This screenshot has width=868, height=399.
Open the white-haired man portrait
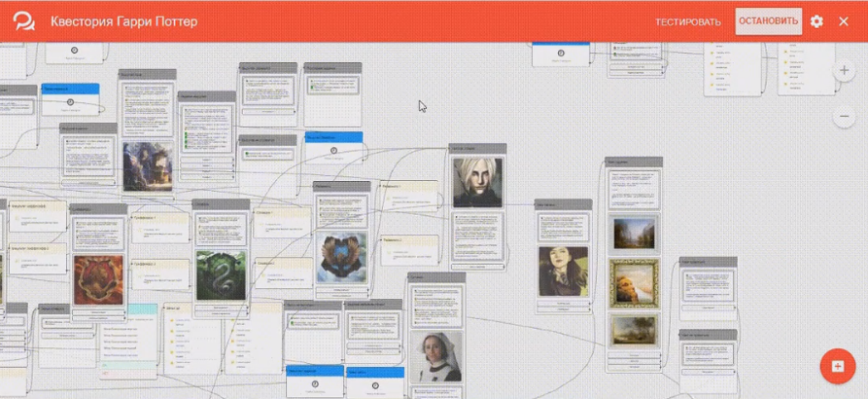pos(477,183)
